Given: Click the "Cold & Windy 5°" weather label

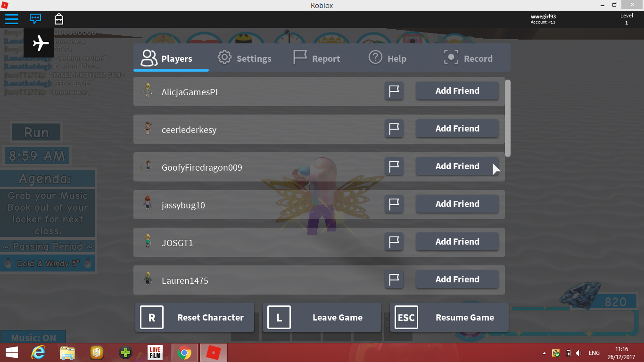Looking at the screenshot, I should pyautogui.click(x=48, y=263).
